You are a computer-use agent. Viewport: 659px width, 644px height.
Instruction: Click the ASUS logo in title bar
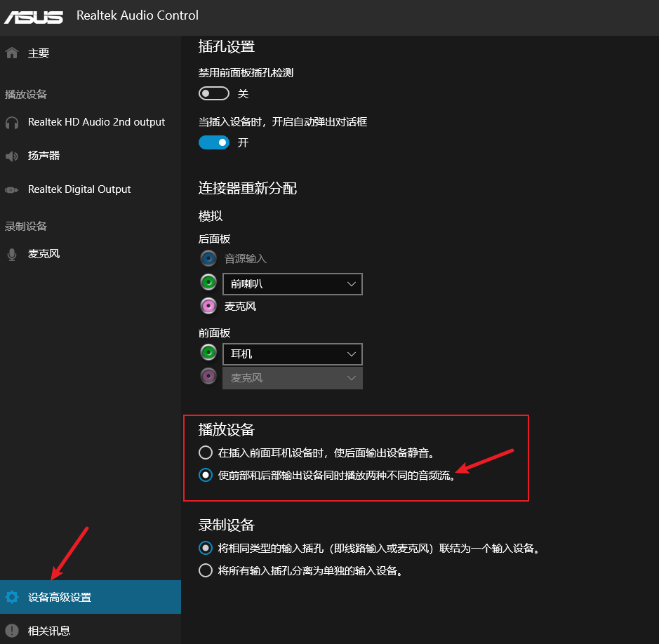[34, 15]
